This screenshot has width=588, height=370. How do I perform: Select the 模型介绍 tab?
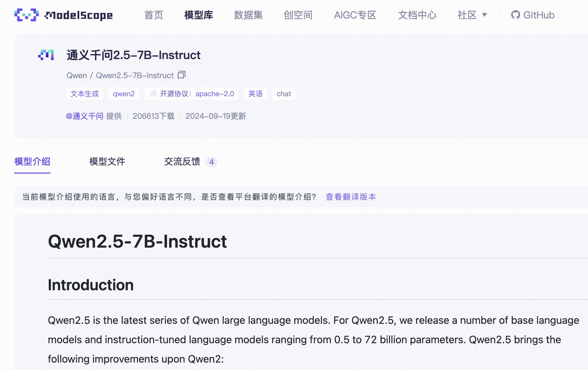pyautogui.click(x=32, y=161)
